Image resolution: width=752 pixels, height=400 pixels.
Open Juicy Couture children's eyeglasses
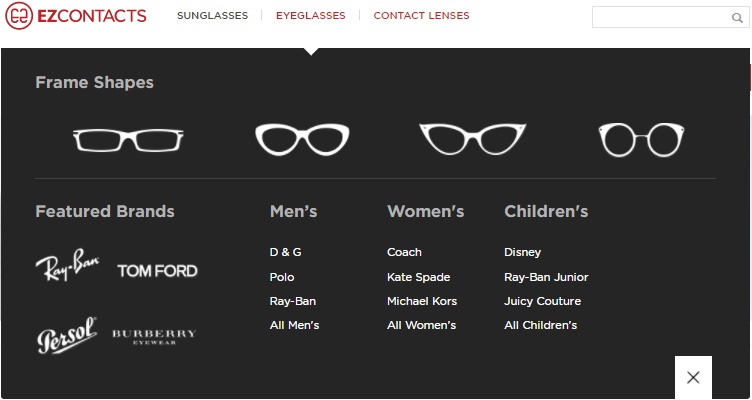click(542, 301)
